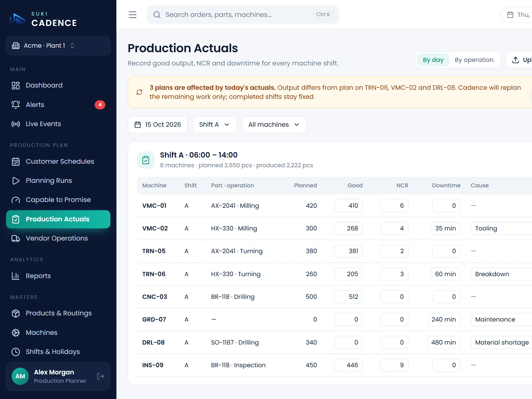Image resolution: width=532 pixels, height=399 pixels.
Task: Open Planning Runs in the sidebar
Action: click(58, 181)
